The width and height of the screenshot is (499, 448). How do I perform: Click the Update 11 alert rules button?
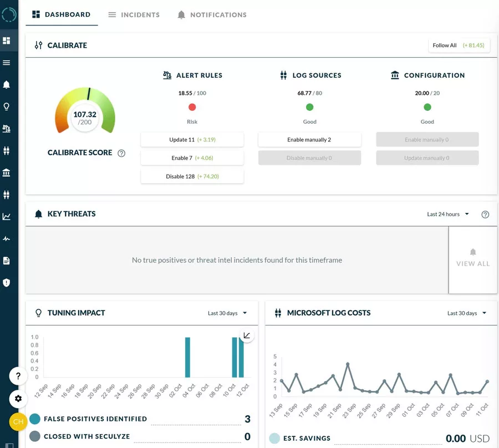pos(192,140)
